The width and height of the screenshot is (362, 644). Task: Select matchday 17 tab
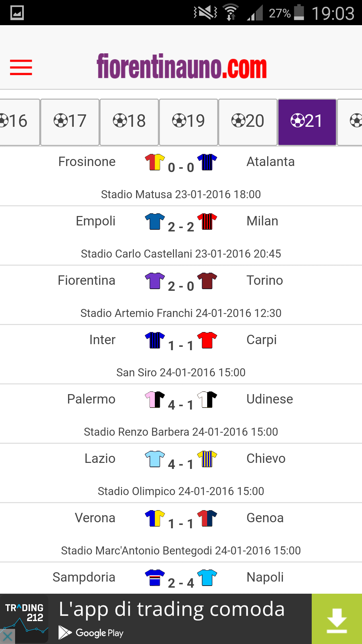70,122
